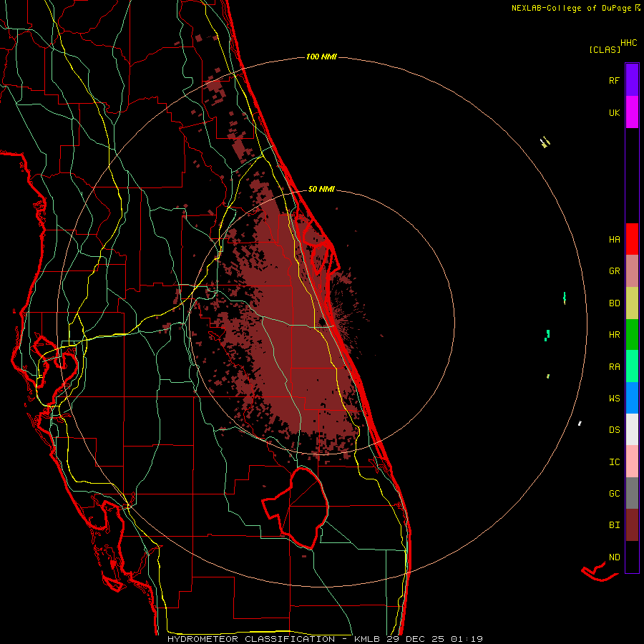Viewport: 644px width, 644px height.
Task: Click the "BD" legend label text
Action: pos(614,303)
